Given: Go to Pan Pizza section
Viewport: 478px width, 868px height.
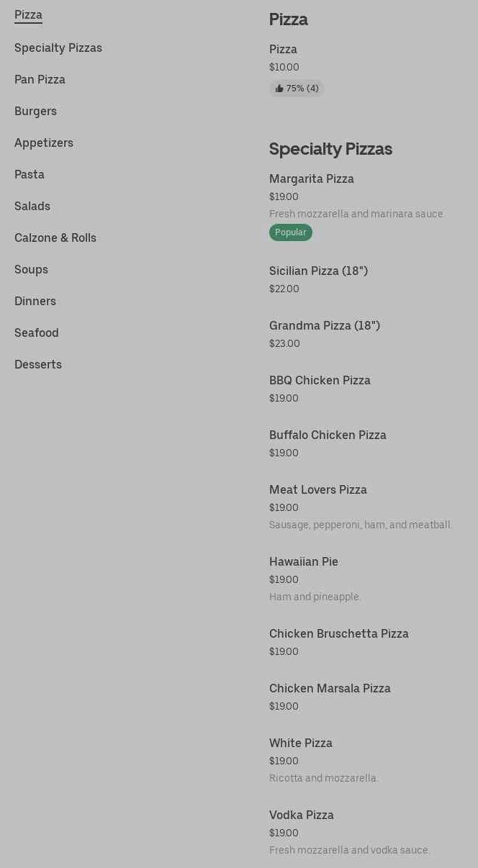Looking at the screenshot, I should (40, 79).
